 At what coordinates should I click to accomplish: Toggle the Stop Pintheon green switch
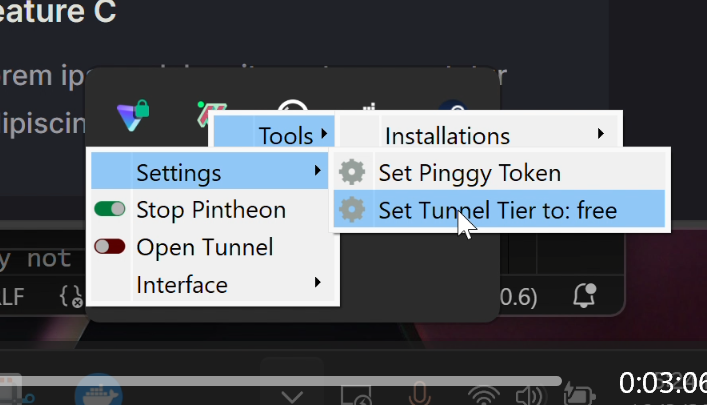pos(110,210)
